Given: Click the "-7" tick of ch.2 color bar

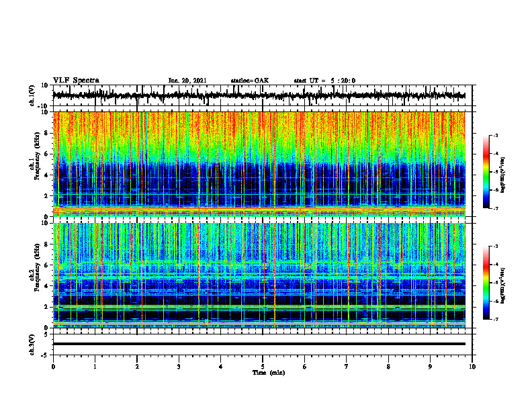Looking at the screenshot, I should tap(496, 319).
